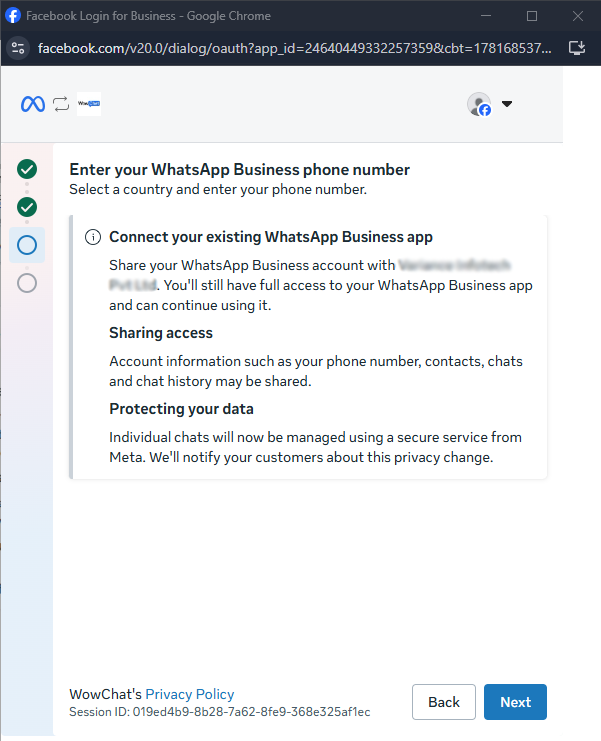Click the Facebook favicon in title bar
This screenshot has height=741, width=601.
coord(13,16)
